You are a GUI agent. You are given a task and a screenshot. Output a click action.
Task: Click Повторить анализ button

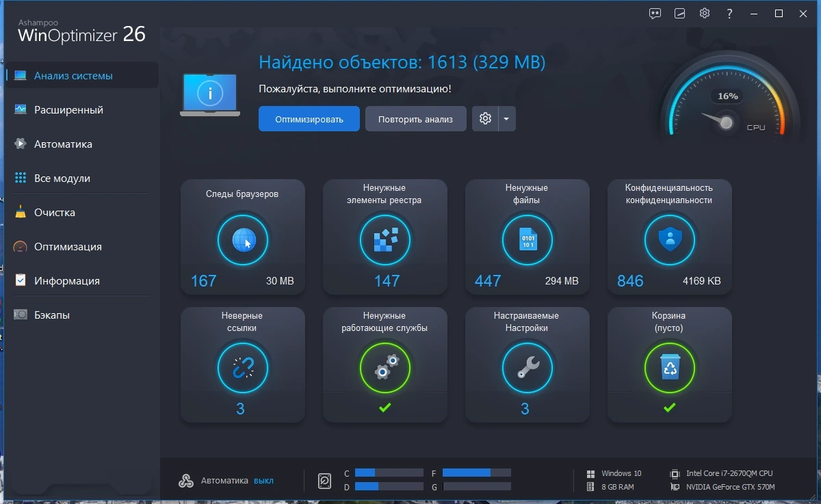[416, 118]
